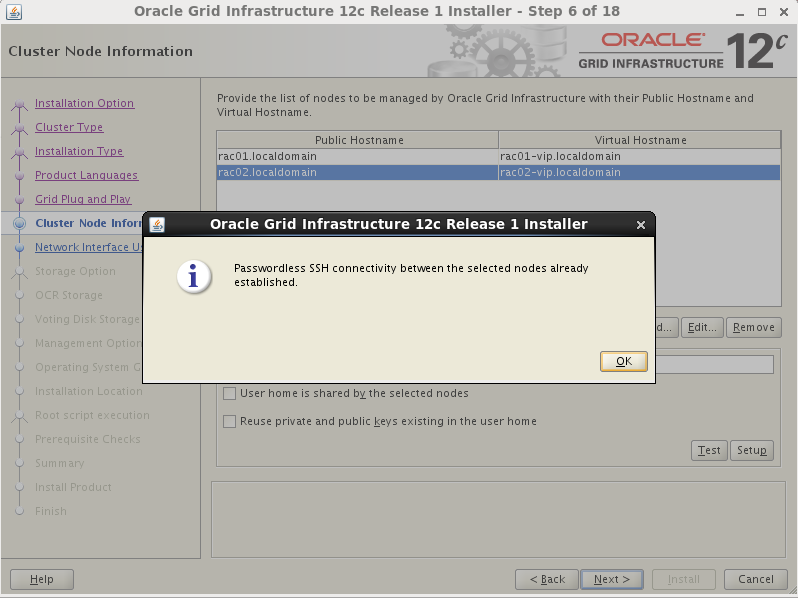Go to the Product Languages step
This screenshot has width=798, height=598.
coord(87,175)
